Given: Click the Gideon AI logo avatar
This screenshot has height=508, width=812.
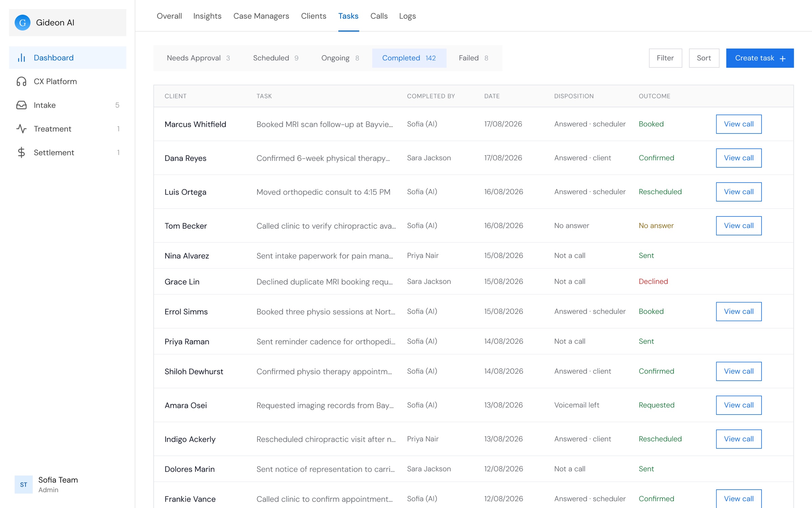Looking at the screenshot, I should [23, 23].
